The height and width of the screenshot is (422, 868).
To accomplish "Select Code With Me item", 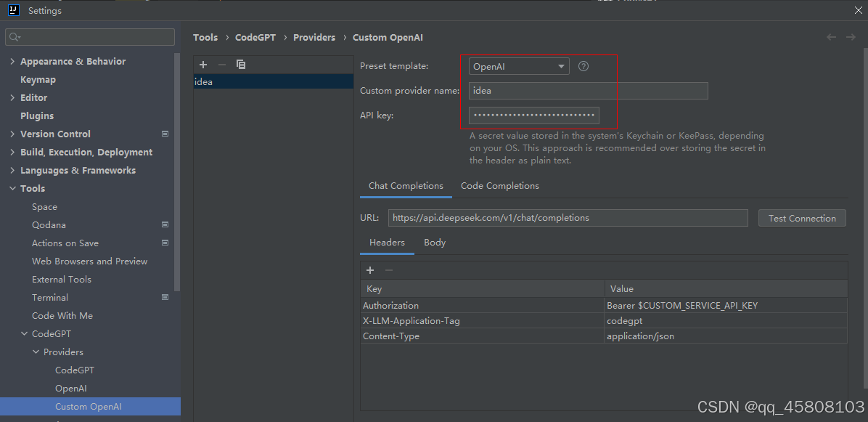I will pos(62,316).
